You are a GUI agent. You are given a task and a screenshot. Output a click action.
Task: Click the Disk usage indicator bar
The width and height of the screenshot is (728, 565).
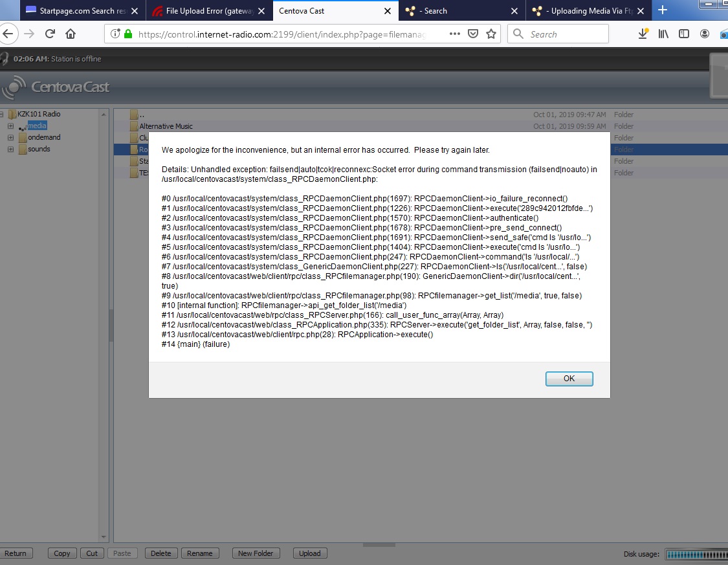696,554
